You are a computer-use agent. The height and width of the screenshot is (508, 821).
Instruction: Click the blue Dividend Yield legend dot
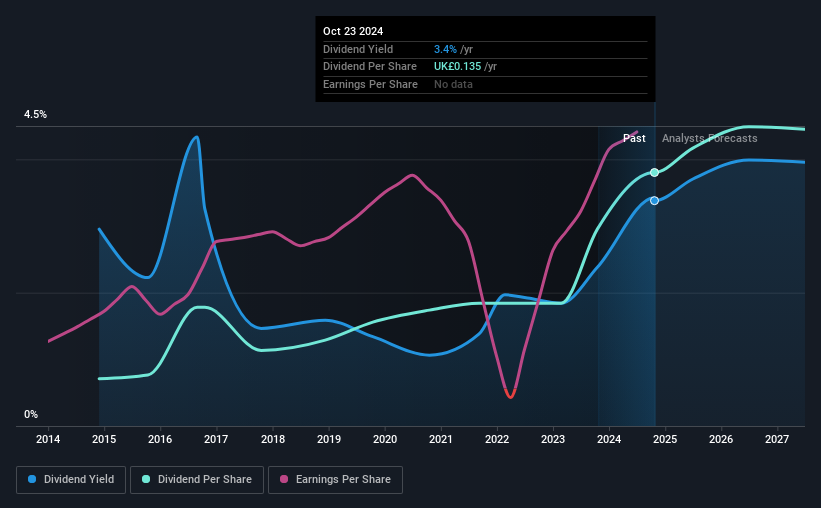click(x=32, y=479)
